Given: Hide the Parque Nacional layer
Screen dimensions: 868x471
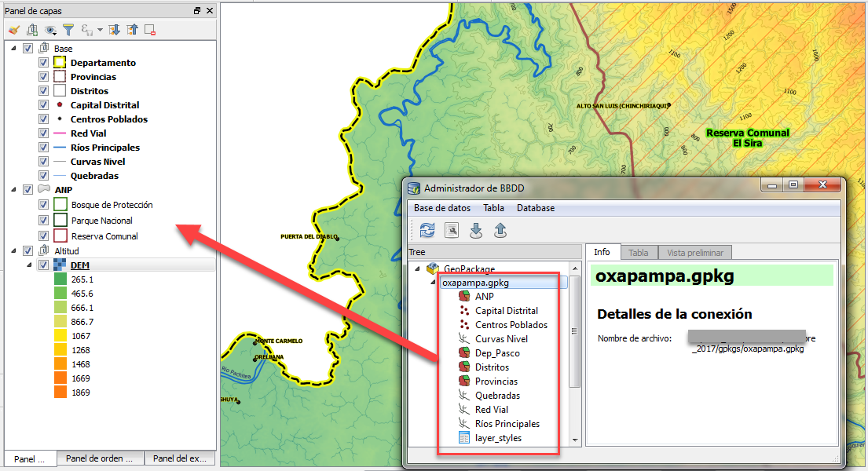Looking at the screenshot, I should 43,220.
